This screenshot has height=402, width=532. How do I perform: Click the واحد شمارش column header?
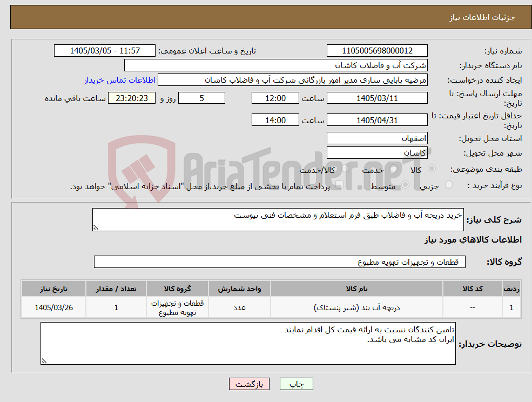pos(239,289)
